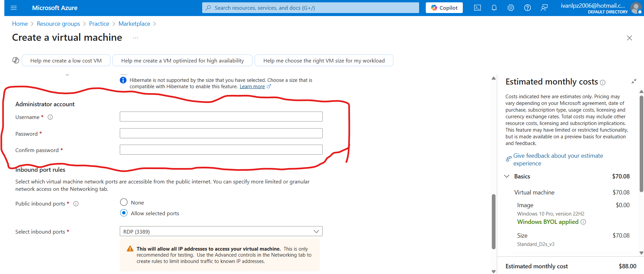Open the Help and support icon
The height and width of the screenshot is (274, 644).
pyautogui.click(x=528, y=8)
